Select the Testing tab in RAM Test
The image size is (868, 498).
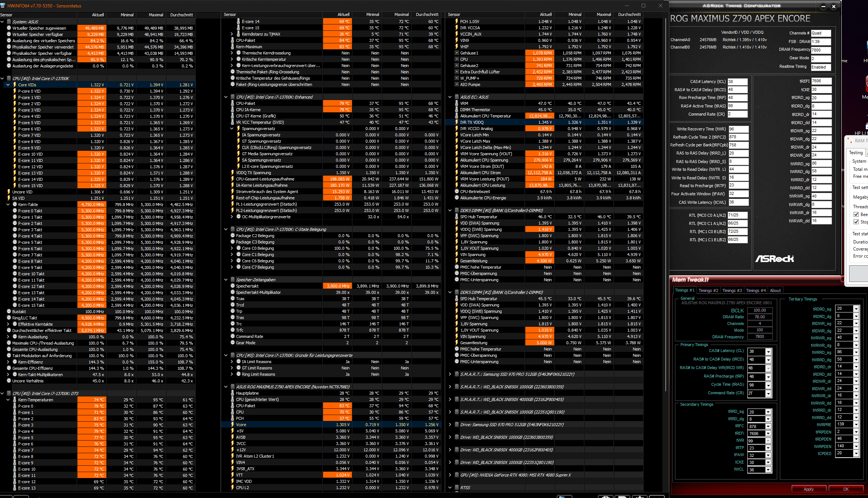point(855,153)
